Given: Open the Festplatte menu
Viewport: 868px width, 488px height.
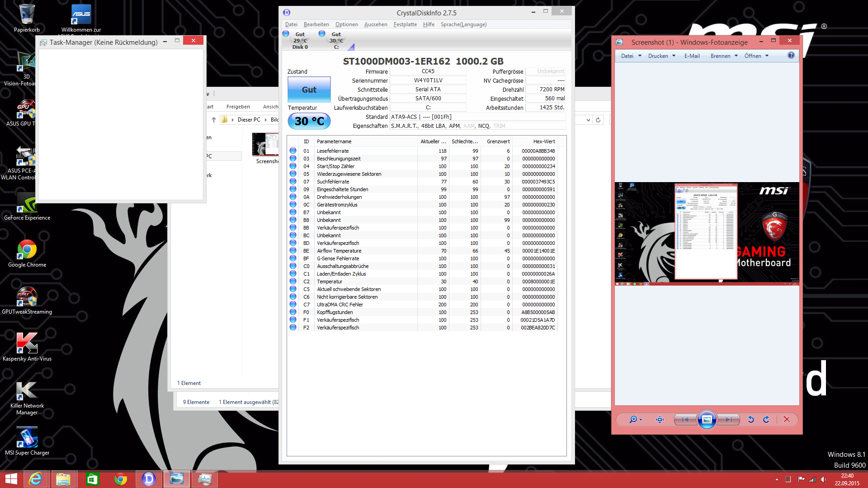Looking at the screenshot, I should coord(405,24).
